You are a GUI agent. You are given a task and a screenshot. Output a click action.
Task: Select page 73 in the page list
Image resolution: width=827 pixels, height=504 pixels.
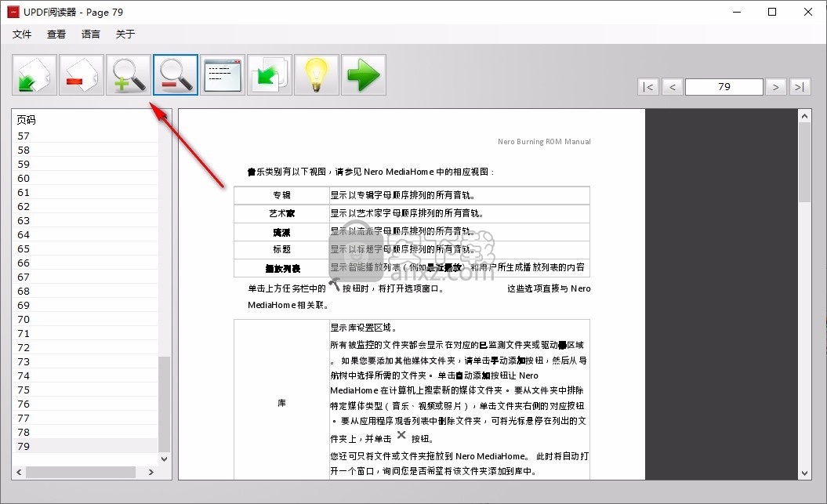click(x=85, y=361)
